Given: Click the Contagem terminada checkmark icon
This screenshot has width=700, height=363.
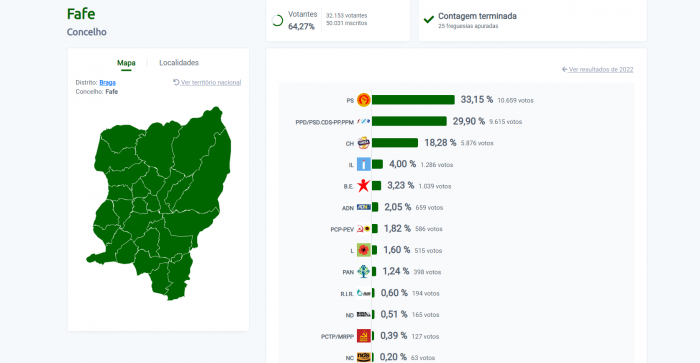Looking at the screenshot, I should [x=429, y=20].
